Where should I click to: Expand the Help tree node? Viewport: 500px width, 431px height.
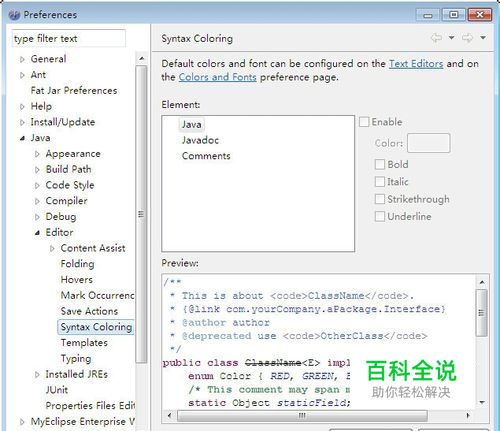(22, 107)
